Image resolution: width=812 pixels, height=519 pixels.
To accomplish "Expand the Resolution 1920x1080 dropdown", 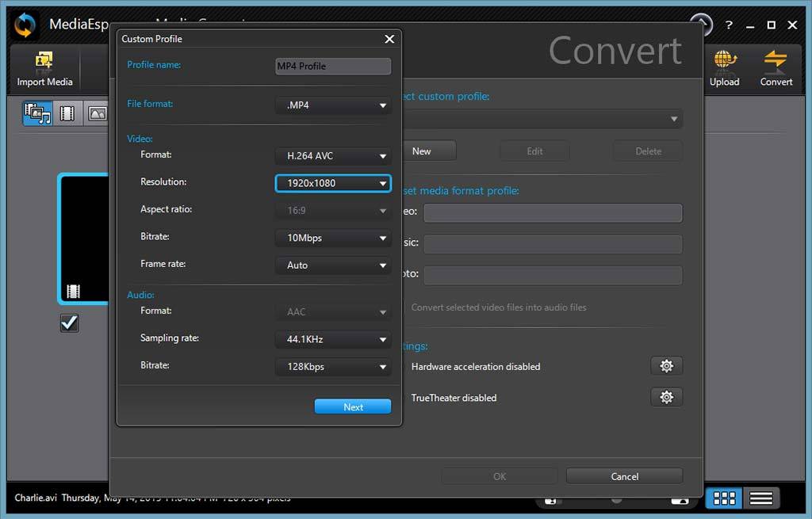I will [333, 183].
